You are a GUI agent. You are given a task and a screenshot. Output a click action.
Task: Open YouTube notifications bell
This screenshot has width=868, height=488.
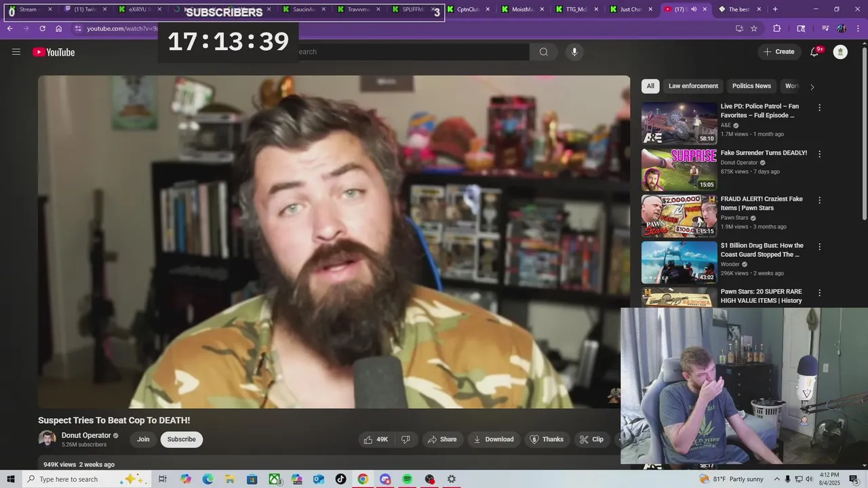[x=815, y=52]
